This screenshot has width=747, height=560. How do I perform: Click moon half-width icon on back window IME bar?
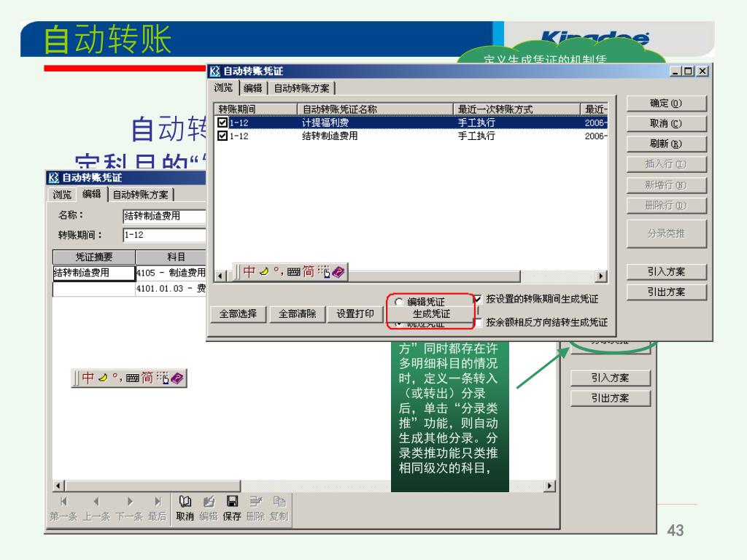(103, 378)
